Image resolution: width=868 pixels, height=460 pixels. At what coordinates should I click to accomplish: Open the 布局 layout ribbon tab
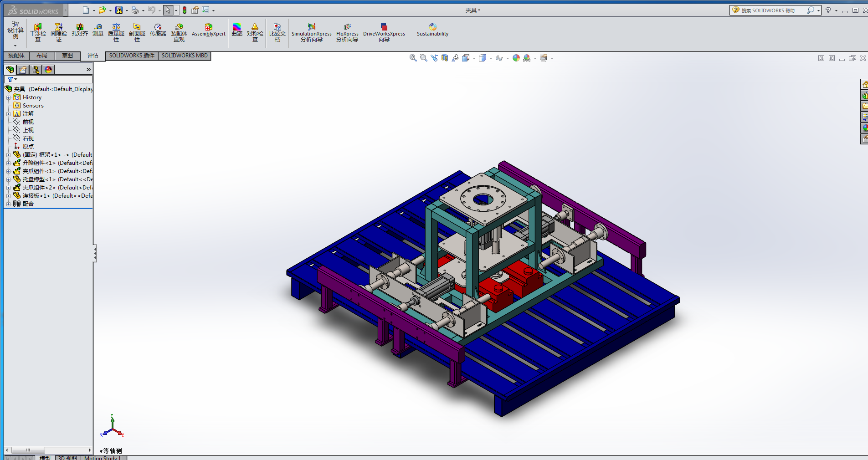point(42,56)
